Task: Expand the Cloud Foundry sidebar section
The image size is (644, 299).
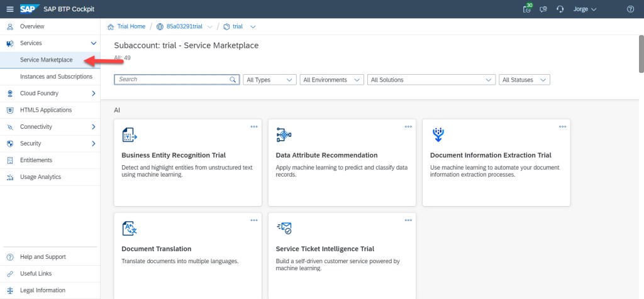Action: [x=94, y=94]
